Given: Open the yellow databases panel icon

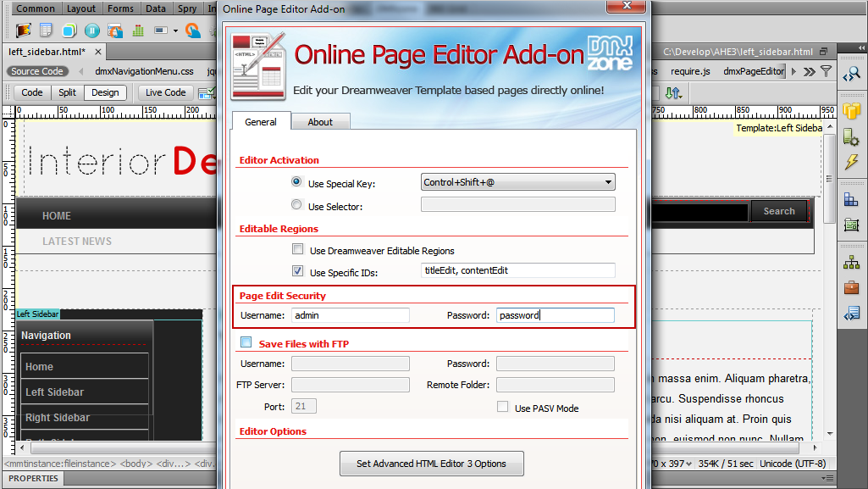Looking at the screenshot, I should (851, 111).
